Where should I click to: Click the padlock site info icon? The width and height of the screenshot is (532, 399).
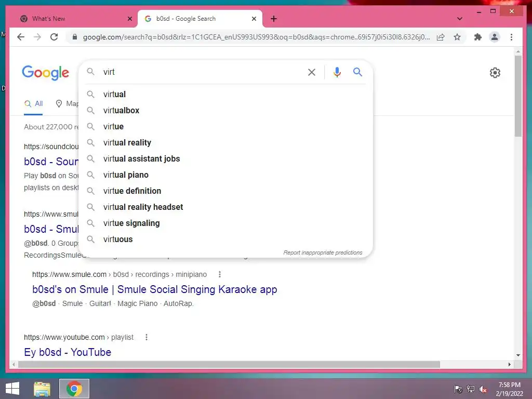click(75, 37)
